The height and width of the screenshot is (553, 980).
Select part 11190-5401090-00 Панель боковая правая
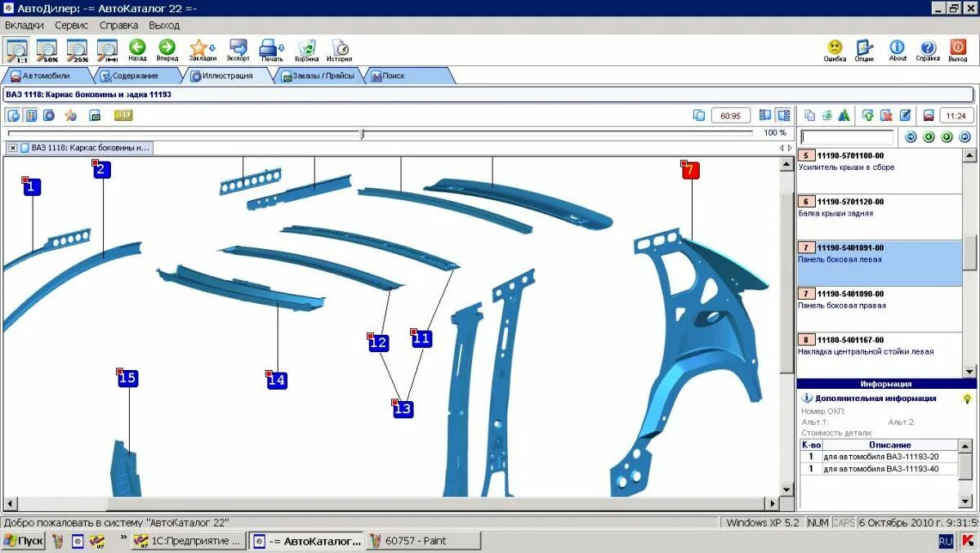coord(880,309)
